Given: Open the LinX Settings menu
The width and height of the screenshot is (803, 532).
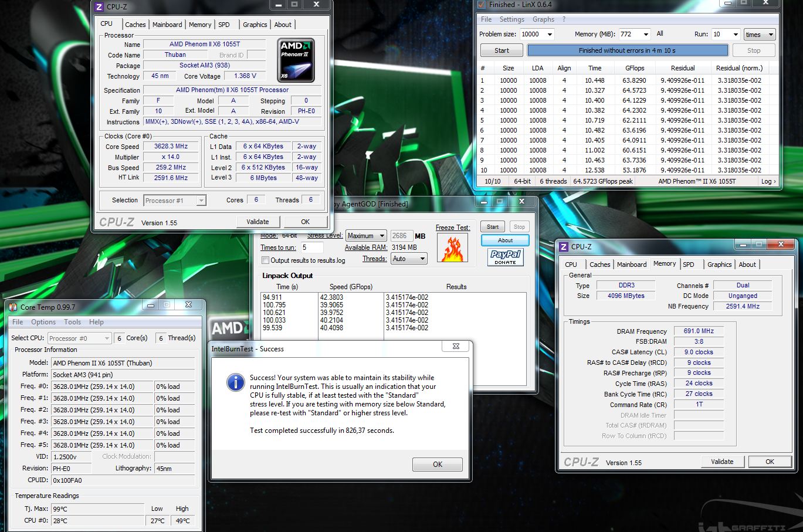Looking at the screenshot, I should pos(511,19).
